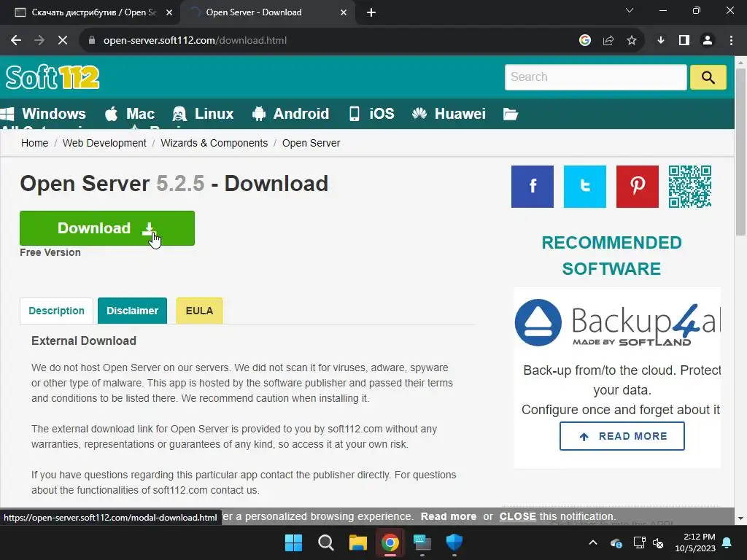Click the padlock site info icon
747x560 pixels.
pos(92,41)
